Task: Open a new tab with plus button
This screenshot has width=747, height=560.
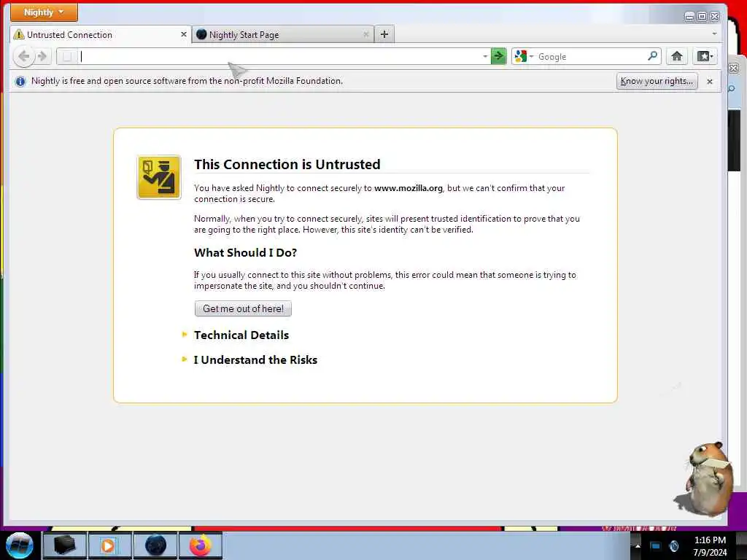Action: click(384, 34)
